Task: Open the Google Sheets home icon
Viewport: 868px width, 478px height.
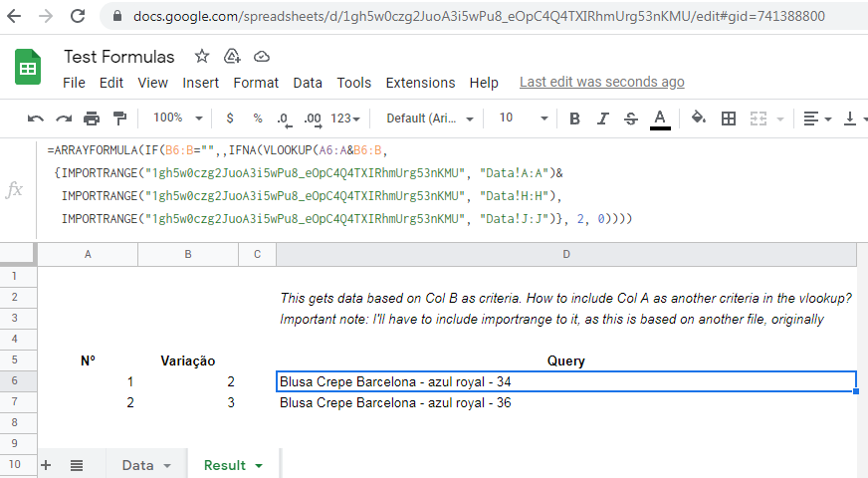Action: point(28,67)
